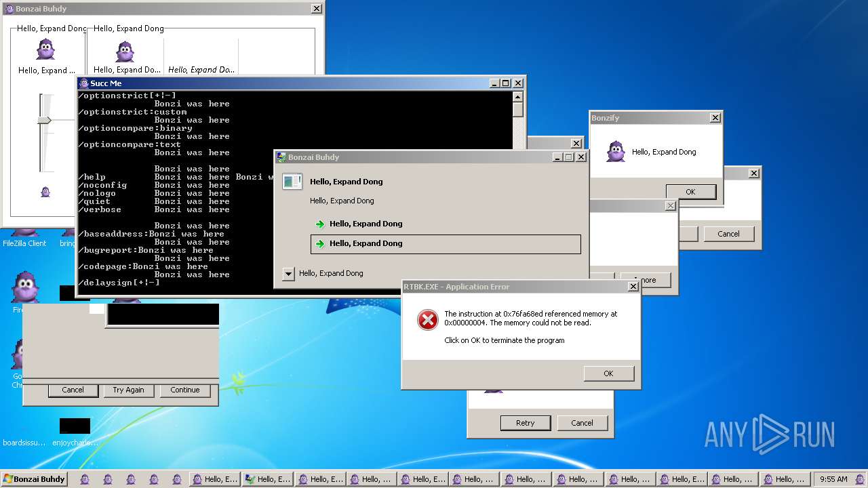Click the '/optioncompare:text' console line
The image size is (868, 488).
tap(130, 144)
